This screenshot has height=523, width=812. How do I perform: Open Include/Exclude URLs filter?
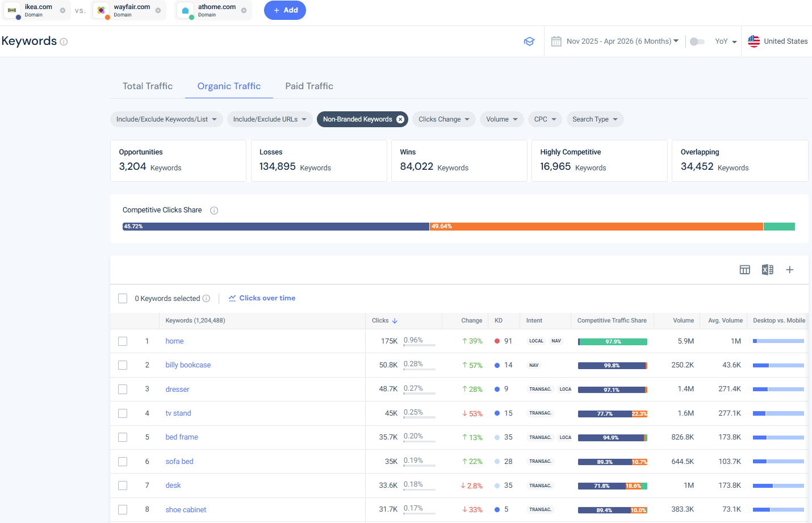point(270,119)
